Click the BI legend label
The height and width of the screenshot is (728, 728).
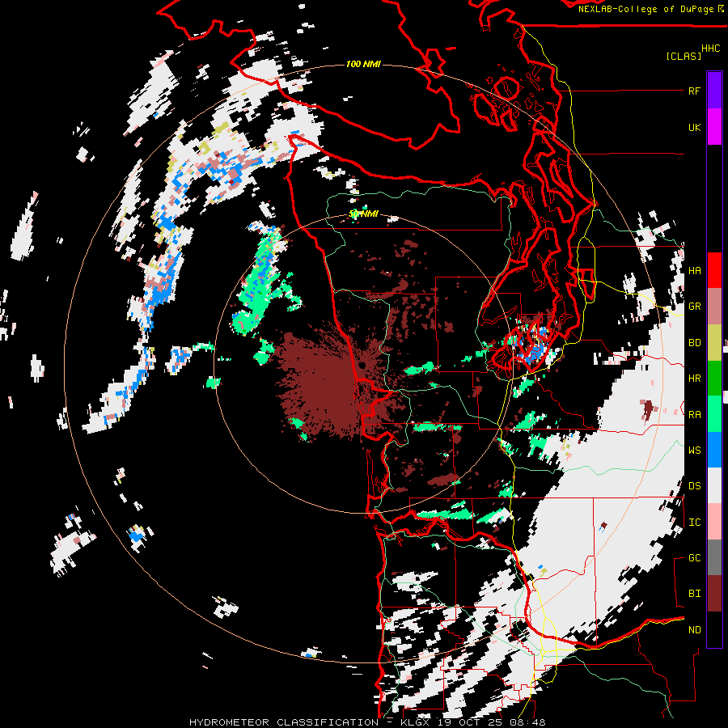pyautogui.click(x=694, y=594)
